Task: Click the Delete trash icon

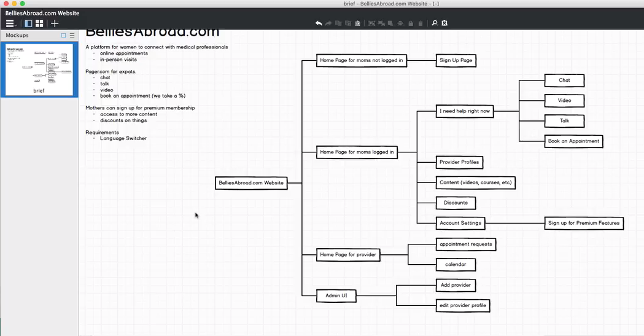Action: (x=421, y=23)
